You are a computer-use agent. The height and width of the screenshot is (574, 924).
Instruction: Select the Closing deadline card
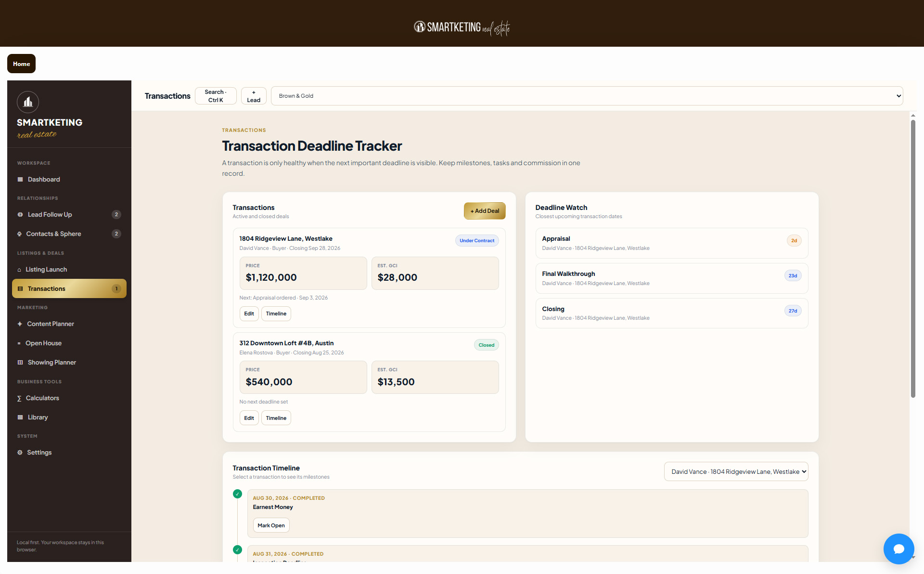671,313
